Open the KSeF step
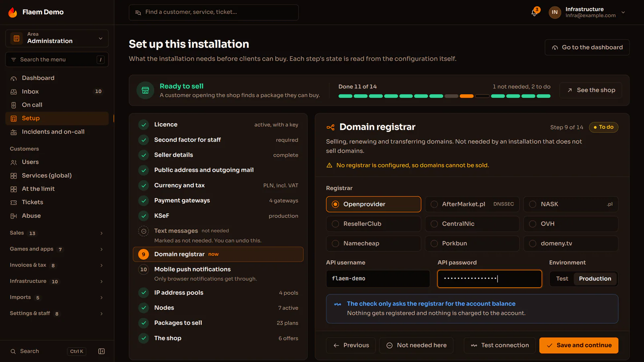Image resolution: width=644 pixels, height=362 pixels. (218, 216)
